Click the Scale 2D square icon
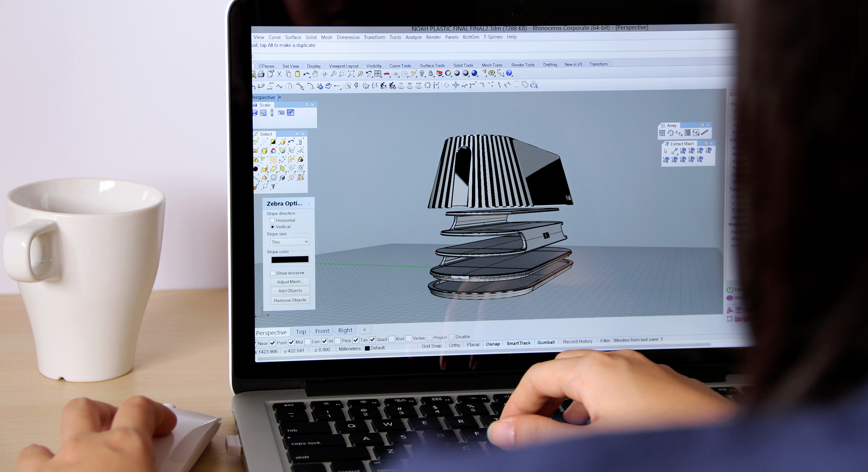The image size is (868, 472). pyautogui.click(x=263, y=113)
